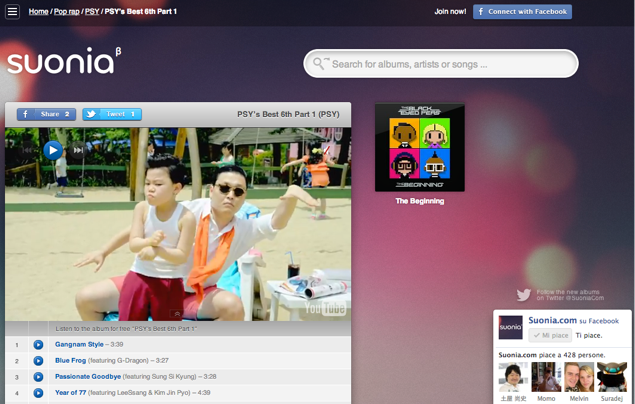Click the Connect with Facebook button
Screen dimensions: 635x404
click(522, 12)
